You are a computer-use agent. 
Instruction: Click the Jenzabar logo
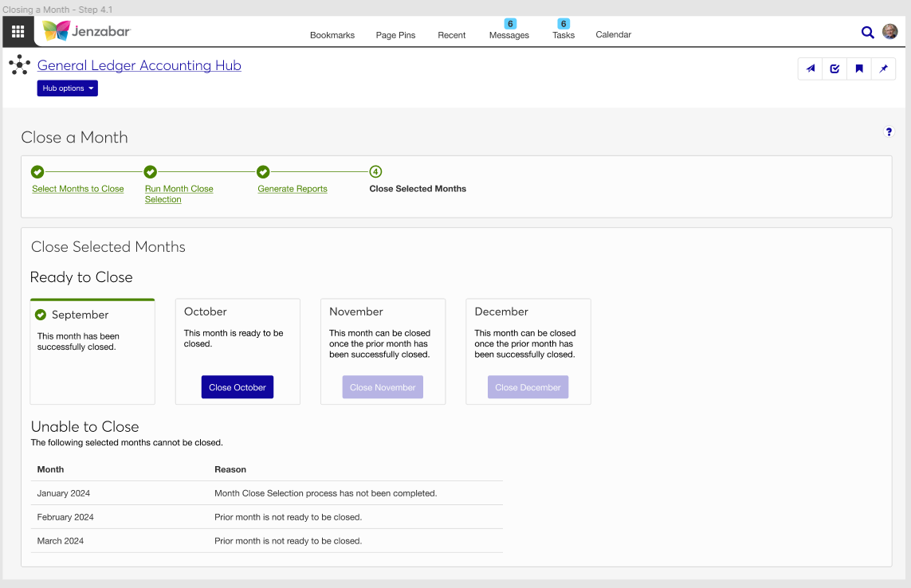pos(86,31)
